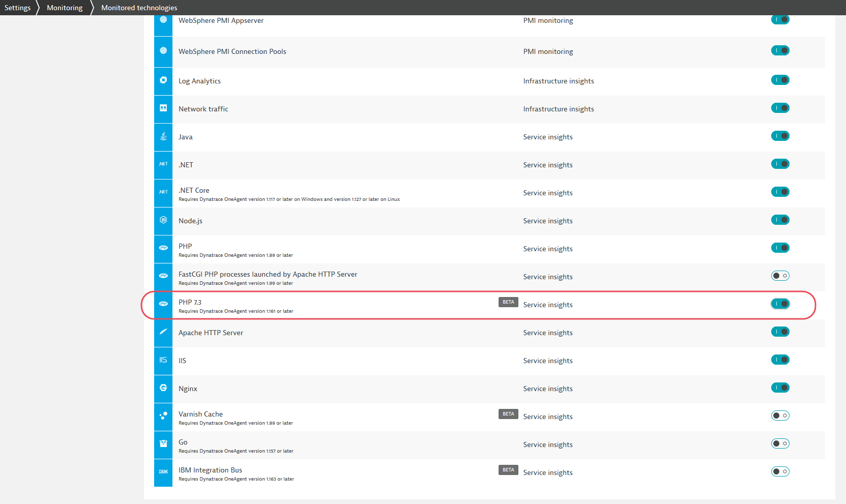Disable Apache HTTP Server monitoring toggle
Screen dimensions: 846x504
pyautogui.click(x=780, y=332)
